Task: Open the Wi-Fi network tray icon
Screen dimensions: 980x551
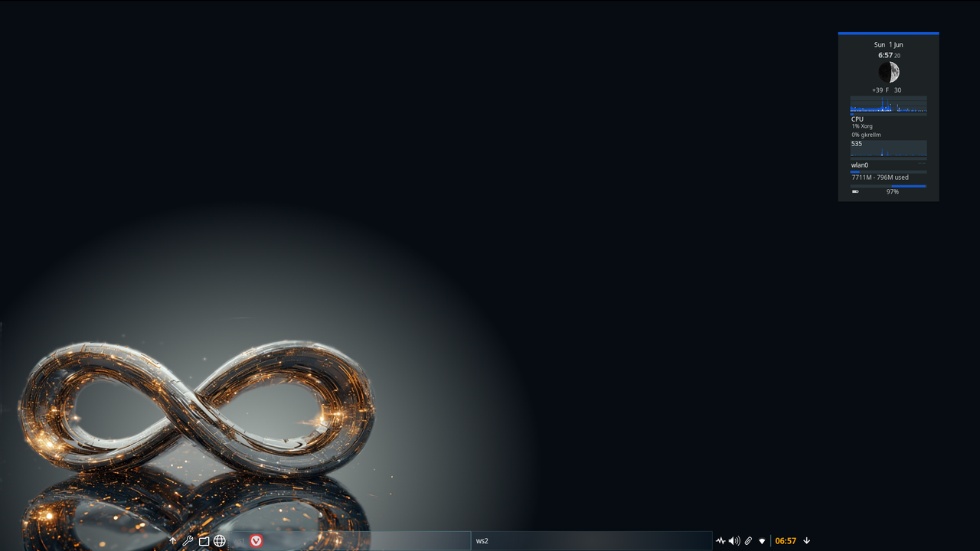Action: click(762, 541)
